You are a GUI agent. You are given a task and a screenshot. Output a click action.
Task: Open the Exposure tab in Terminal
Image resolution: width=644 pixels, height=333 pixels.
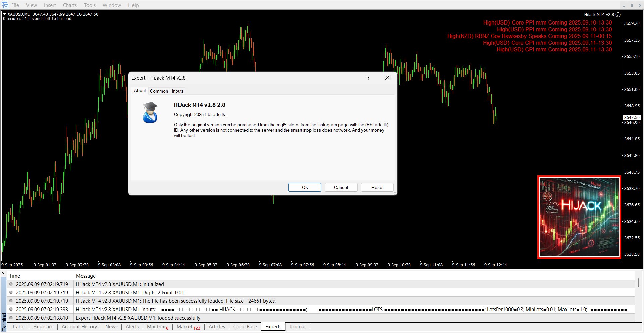coord(43,327)
